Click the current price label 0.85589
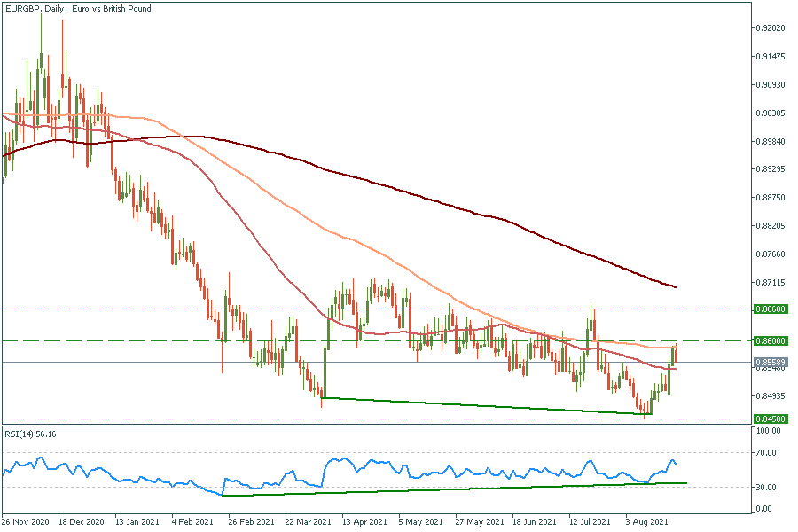The image size is (798, 532). point(771,363)
